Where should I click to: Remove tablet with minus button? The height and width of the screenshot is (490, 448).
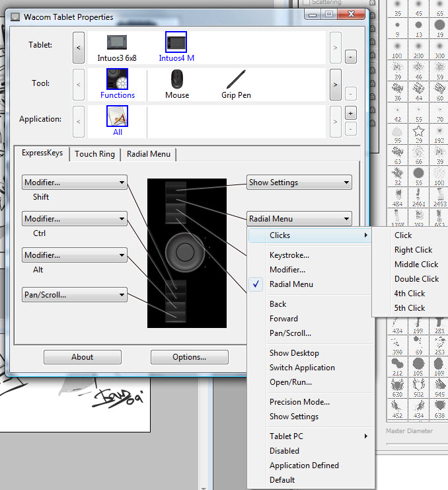click(351, 57)
